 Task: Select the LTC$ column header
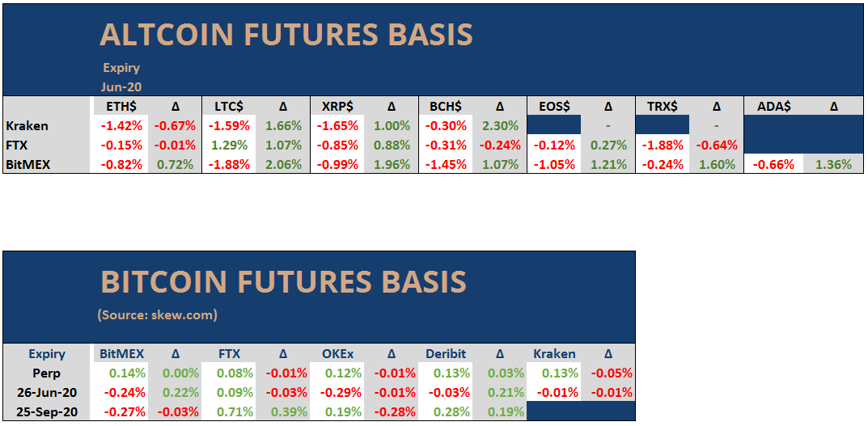[x=229, y=106]
